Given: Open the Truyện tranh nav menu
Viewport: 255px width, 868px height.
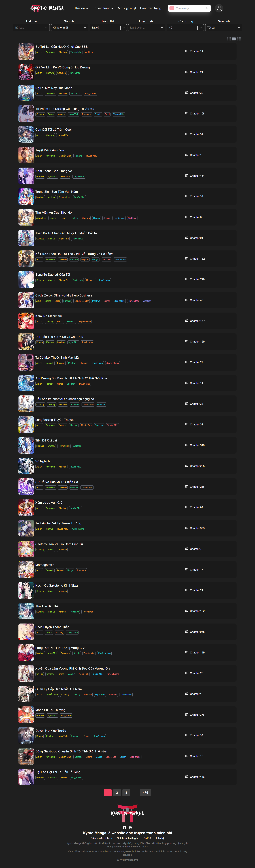Looking at the screenshot, I should pos(103,8).
